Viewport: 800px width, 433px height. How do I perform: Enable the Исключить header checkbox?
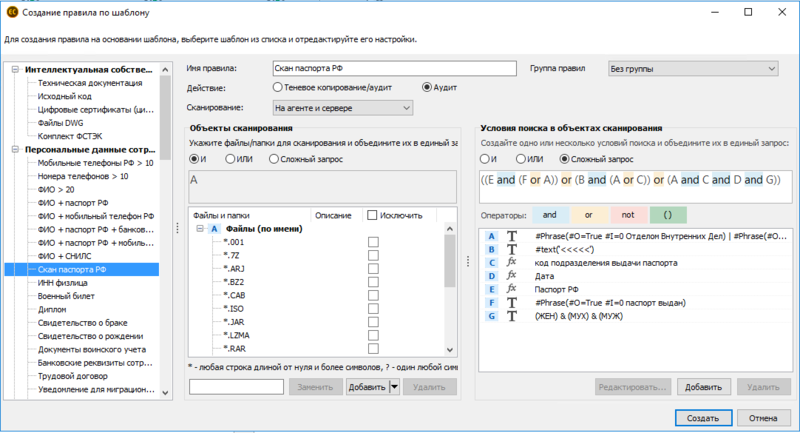(373, 215)
